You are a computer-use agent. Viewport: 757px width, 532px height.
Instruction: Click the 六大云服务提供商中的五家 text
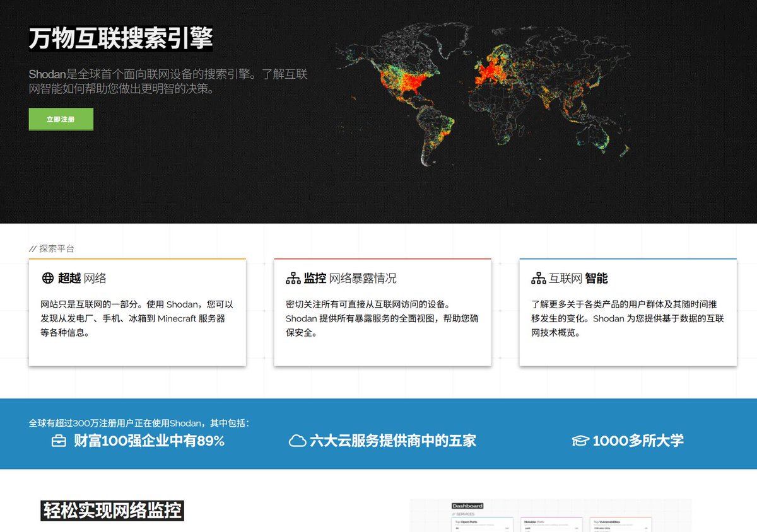coord(393,441)
